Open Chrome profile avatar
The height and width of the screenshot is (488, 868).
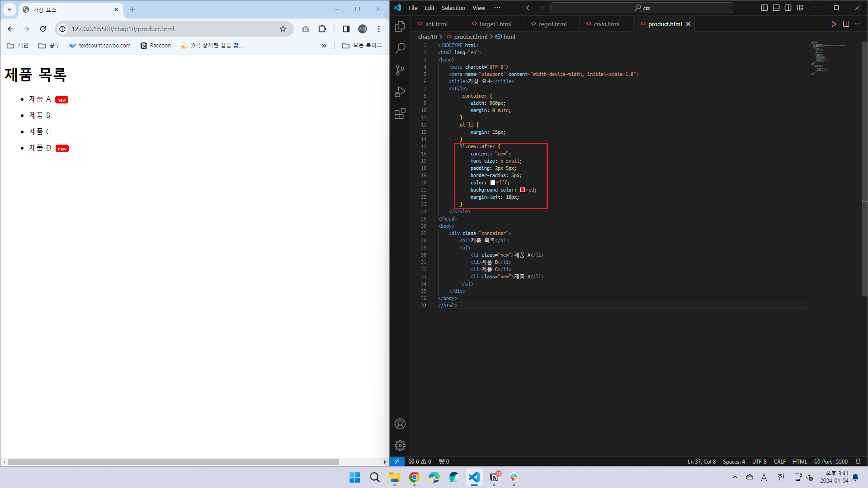[x=363, y=29]
